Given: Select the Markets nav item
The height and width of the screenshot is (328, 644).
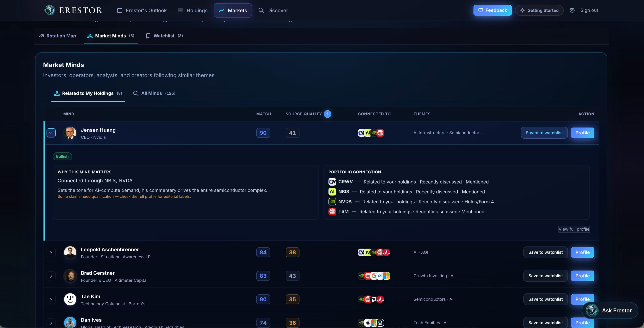Looking at the screenshot, I should click(233, 10).
